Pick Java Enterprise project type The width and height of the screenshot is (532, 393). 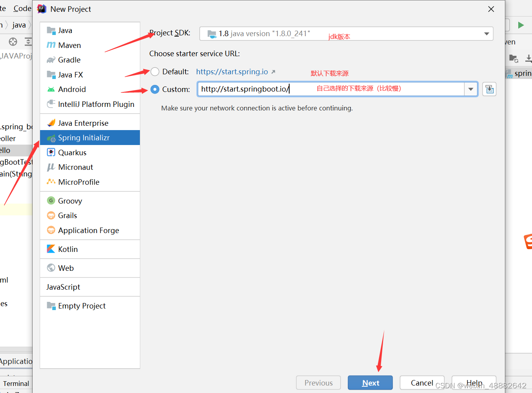90,123
